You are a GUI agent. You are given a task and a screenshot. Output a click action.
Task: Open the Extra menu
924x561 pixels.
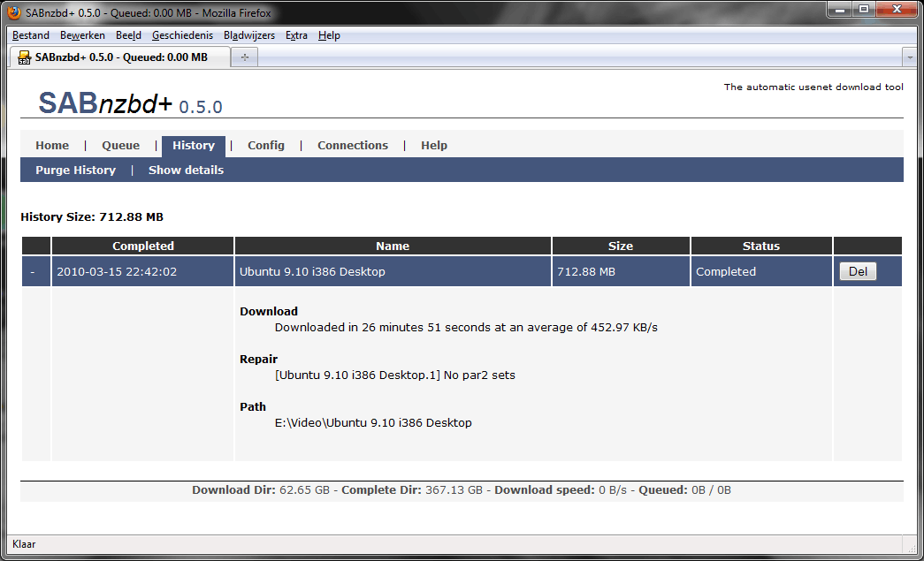[296, 35]
